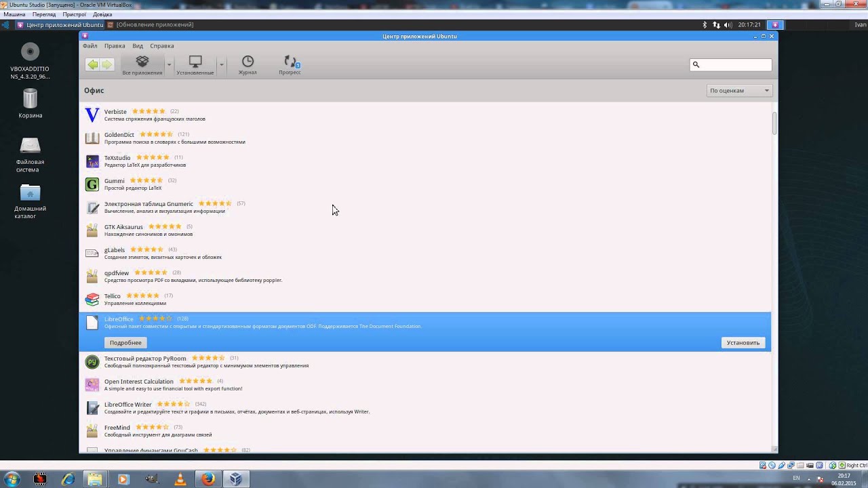Select the TeXstudio app icon
The image size is (868, 488).
click(x=92, y=161)
